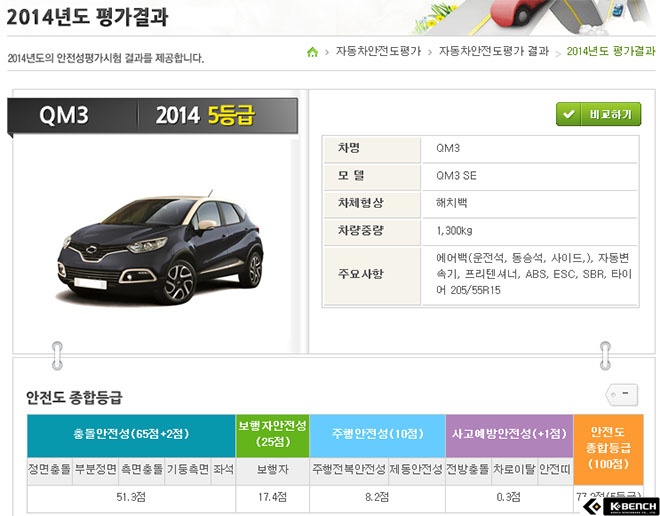Viewport: 660px width, 516px height.
Task: Select 2014년도 평가결과 breadcrumb link
Action: (611, 51)
